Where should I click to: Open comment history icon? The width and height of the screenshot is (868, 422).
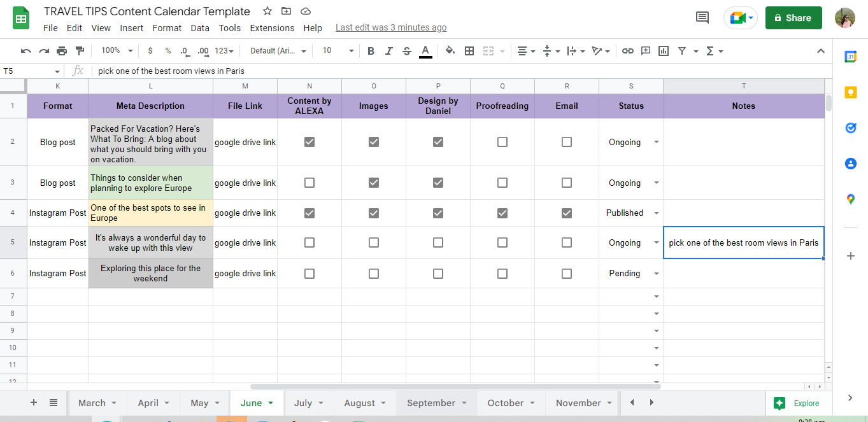click(x=702, y=18)
